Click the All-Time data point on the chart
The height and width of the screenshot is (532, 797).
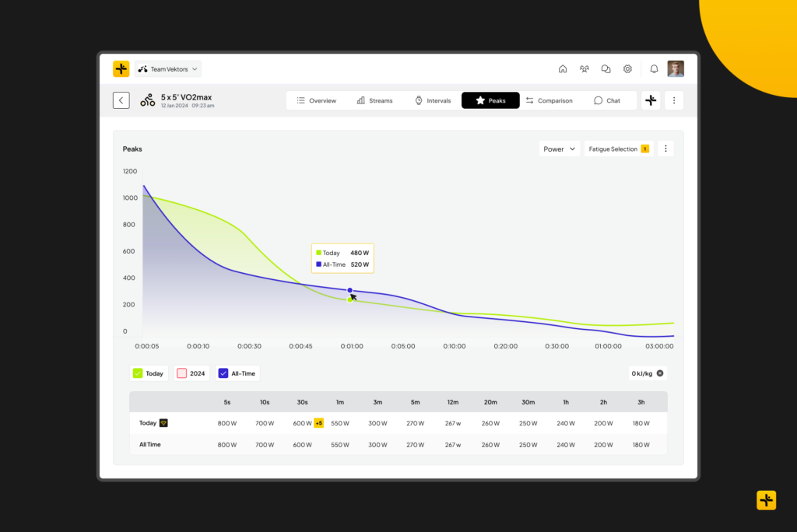pyautogui.click(x=350, y=290)
